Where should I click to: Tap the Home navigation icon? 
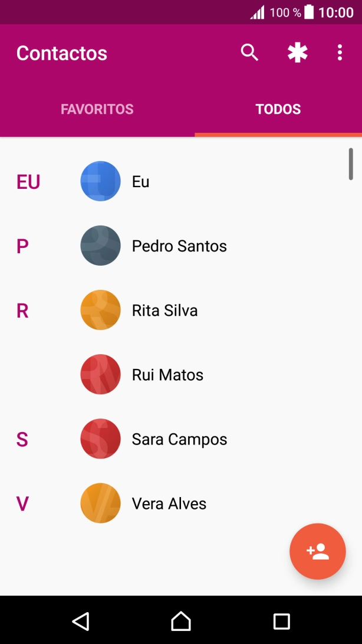(x=181, y=621)
